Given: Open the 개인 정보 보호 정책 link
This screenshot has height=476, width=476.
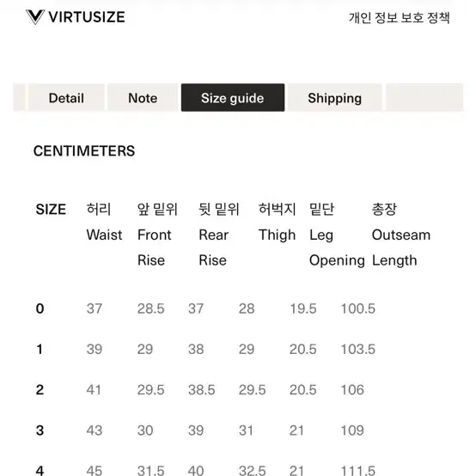Looking at the screenshot, I should coord(400,17).
